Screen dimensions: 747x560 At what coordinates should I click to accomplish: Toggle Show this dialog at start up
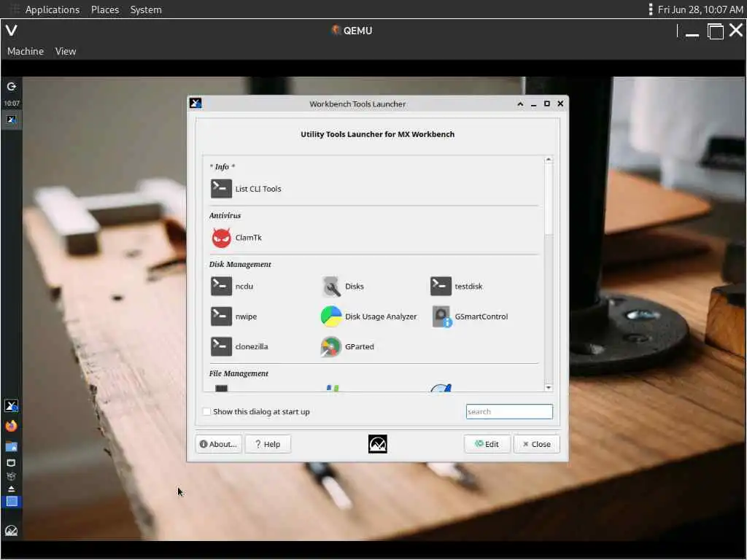click(206, 411)
